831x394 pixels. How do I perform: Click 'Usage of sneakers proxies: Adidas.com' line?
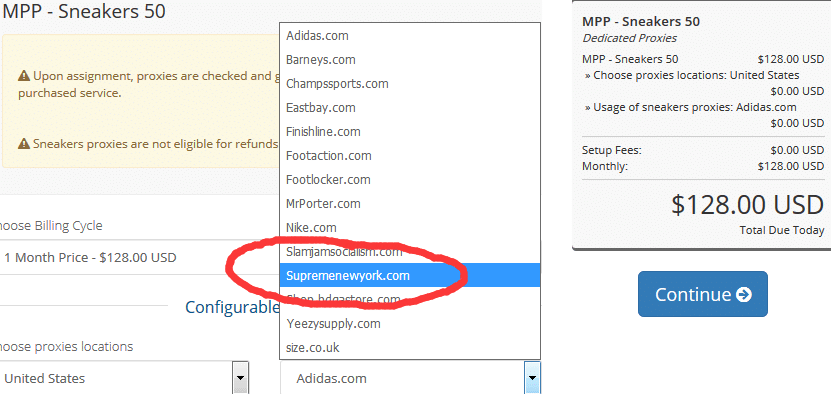click(691, 107)
